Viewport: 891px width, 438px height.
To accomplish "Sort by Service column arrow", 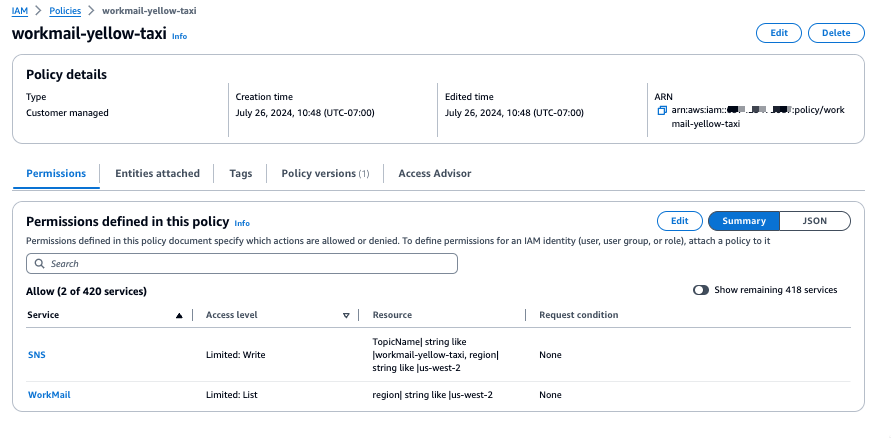I will 179,315.
